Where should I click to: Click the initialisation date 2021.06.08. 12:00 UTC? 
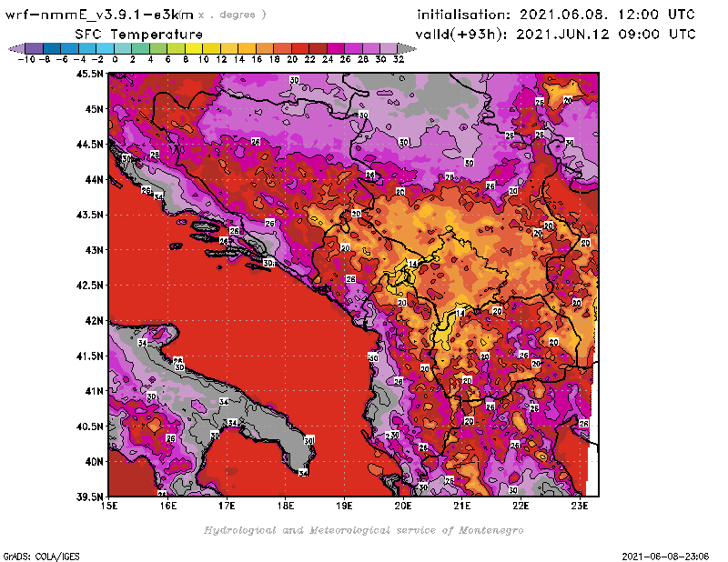pos(556,15)
